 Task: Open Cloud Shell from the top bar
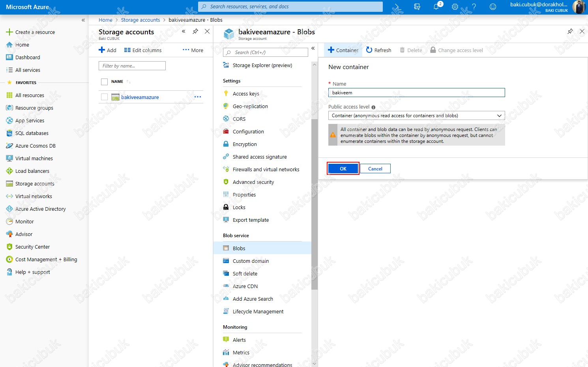tap(398, 7)
